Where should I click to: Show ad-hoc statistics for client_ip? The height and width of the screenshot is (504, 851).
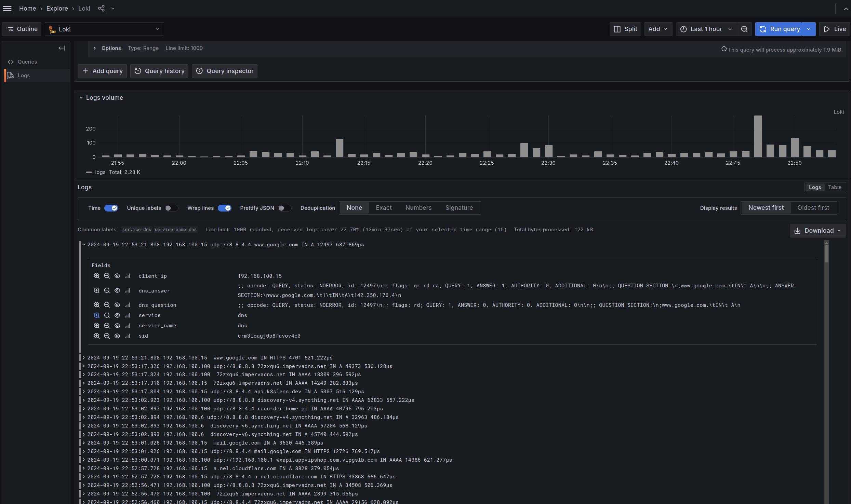(x=128, y=276)
